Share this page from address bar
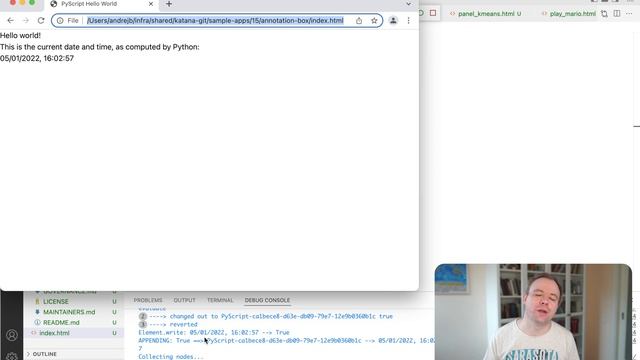Image resolution: width=640 pixels, height=360 pixels. [359, 20]
